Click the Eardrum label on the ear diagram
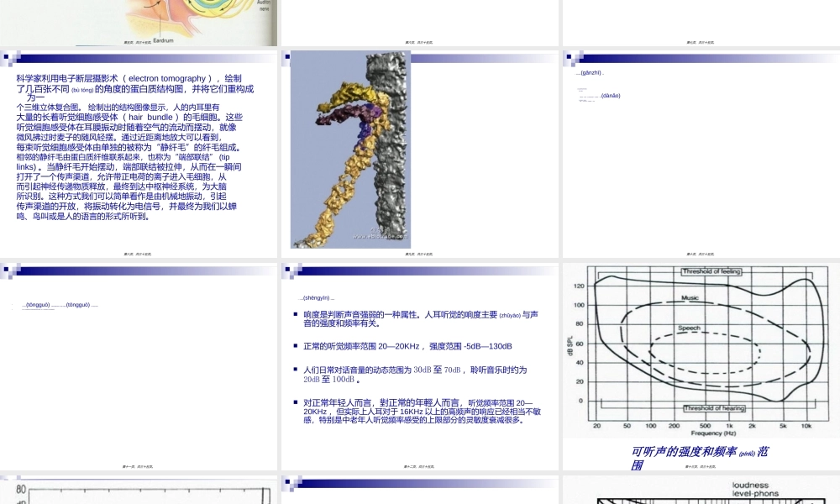This screenshot has width=840, height=504. click(x=163, y=39)
